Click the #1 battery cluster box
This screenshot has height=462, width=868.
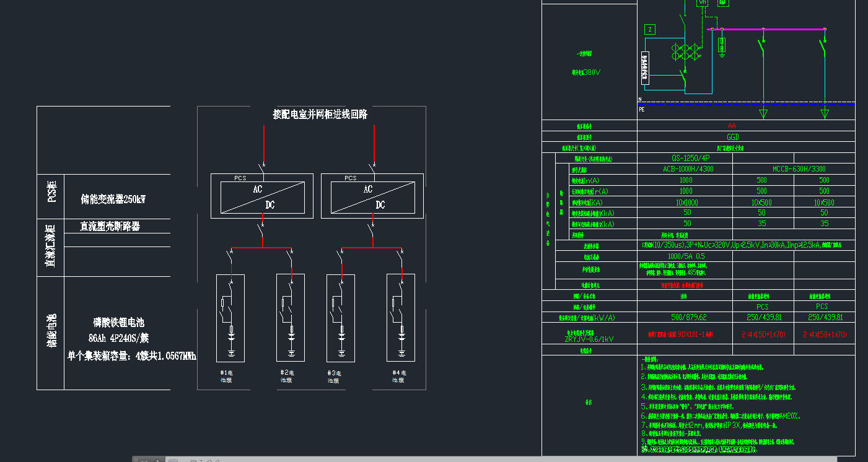(x=230, y=318)
